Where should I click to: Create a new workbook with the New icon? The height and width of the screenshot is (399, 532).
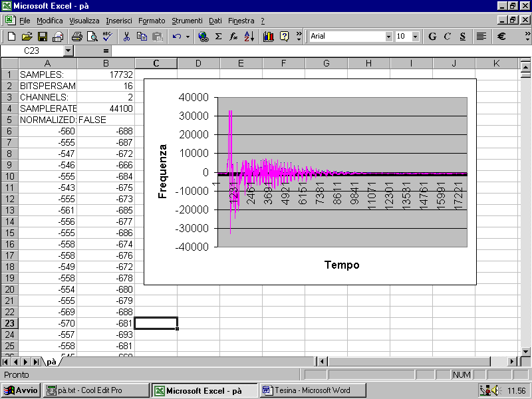[x=11, y=37]
